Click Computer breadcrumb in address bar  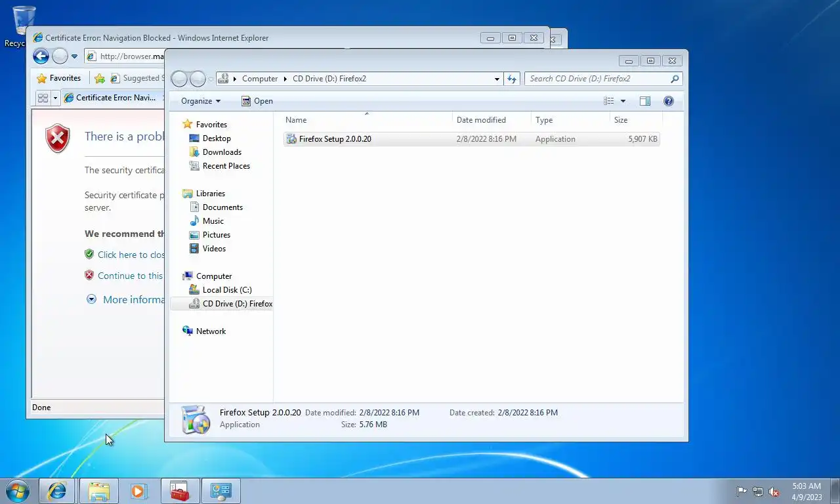[x=260, y=79]
